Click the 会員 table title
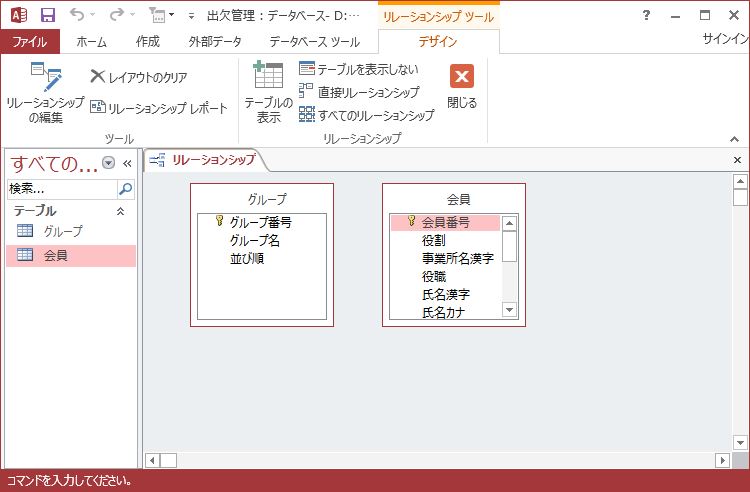This screenshot has width=750, height=492. (x=458, y=199)
